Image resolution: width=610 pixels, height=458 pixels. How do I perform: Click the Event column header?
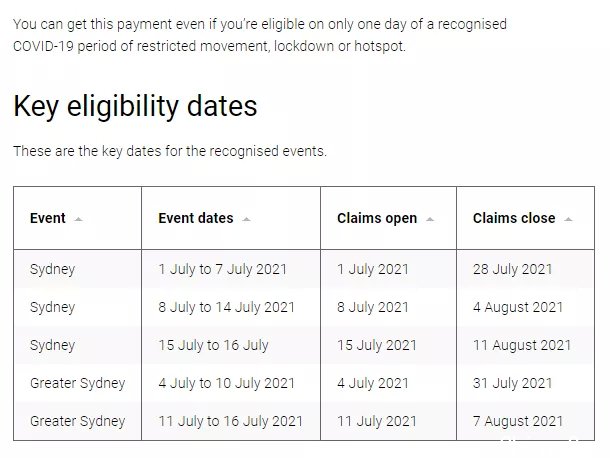[x=77, y=218]
